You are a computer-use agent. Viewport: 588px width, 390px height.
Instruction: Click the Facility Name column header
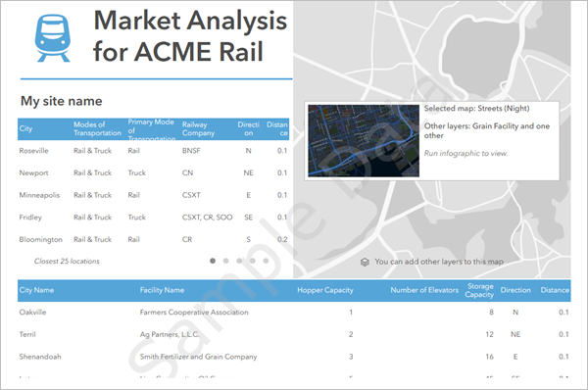(162, 290)
